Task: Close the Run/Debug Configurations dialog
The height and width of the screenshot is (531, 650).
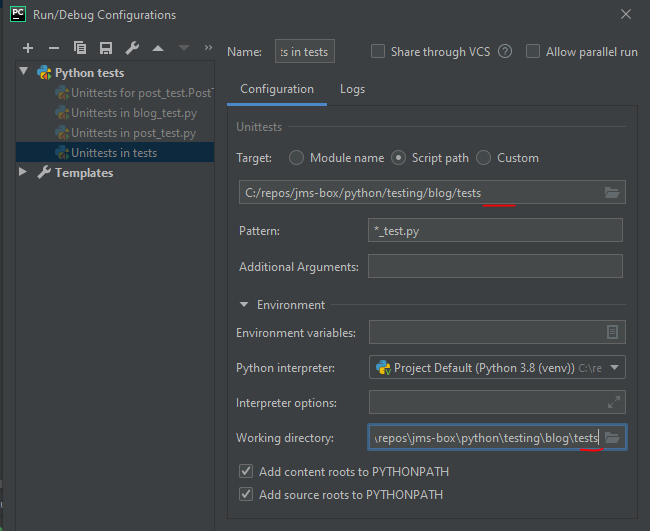Action: (x=626, y=14)
